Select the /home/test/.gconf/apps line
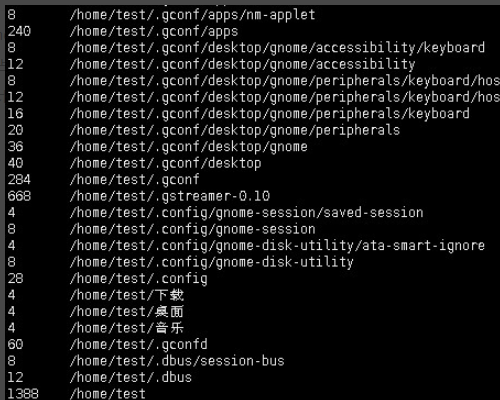 tap(154, 32)
